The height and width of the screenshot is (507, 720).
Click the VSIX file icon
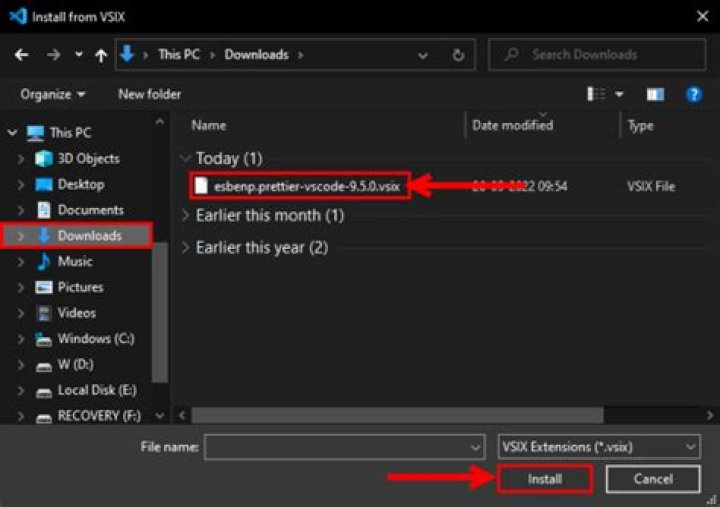(x=201, y=186)
